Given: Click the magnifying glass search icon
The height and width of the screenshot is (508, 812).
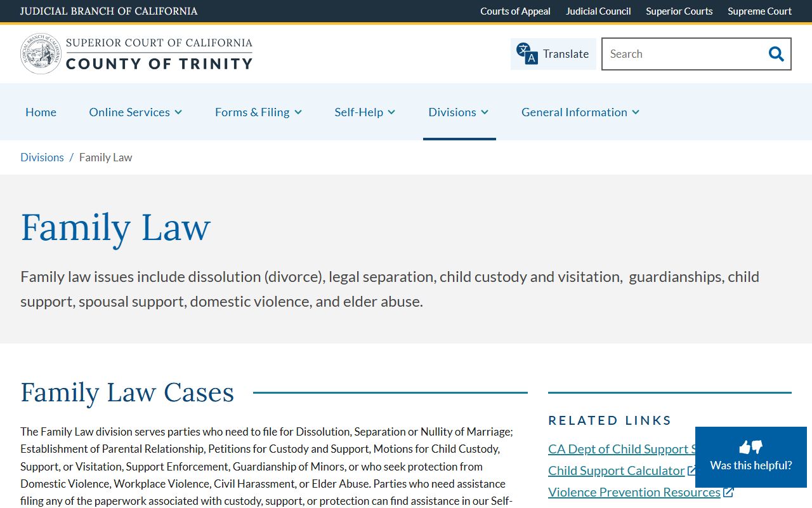Looking at the screenshot, I should pyautogui.click(x=776, y=54).
